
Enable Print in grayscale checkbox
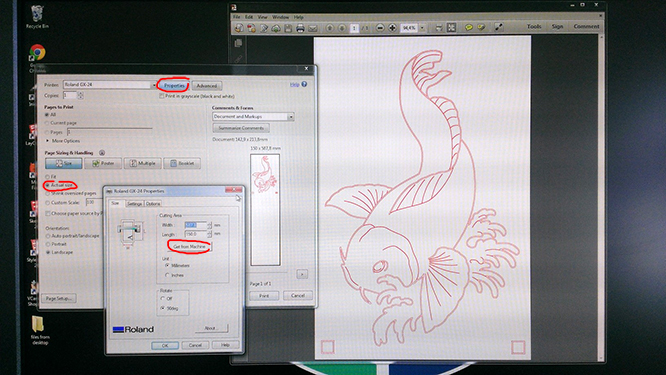coord(162,96)
